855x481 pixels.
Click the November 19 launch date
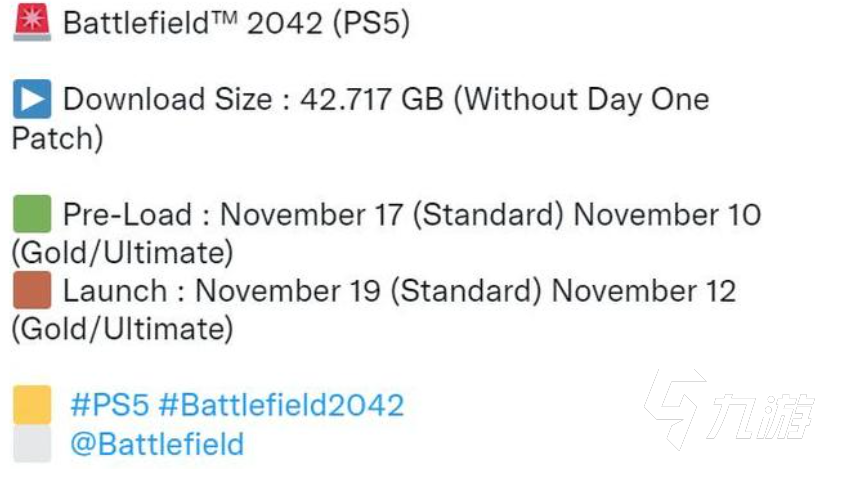288,291
